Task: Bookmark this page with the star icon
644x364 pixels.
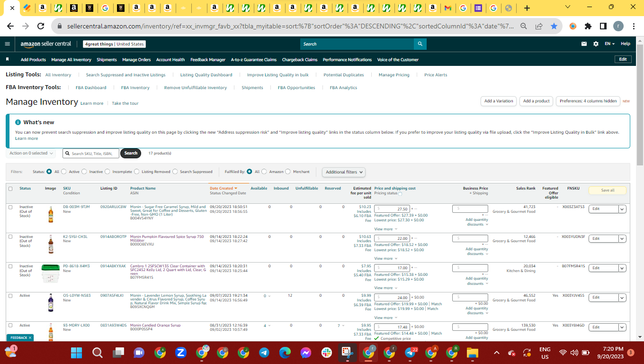Action: (554, 27)
